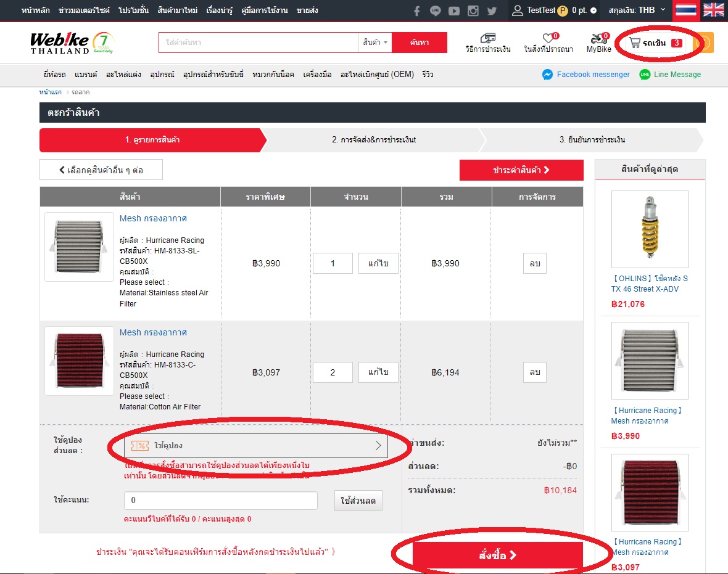Screen dimensions: 728x574
Task: Click the Webike Thailand logo
Action: [x=72, y=43]
